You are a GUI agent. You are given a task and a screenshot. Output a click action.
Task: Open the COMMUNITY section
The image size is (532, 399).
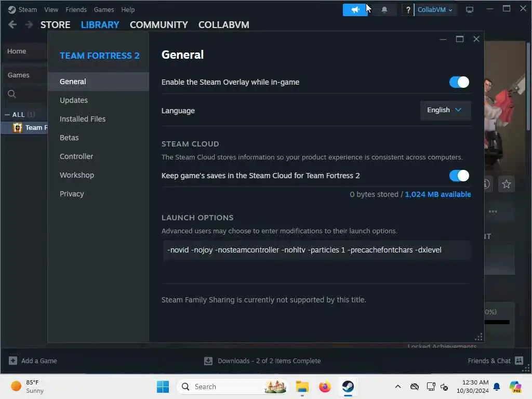point(159,25)
